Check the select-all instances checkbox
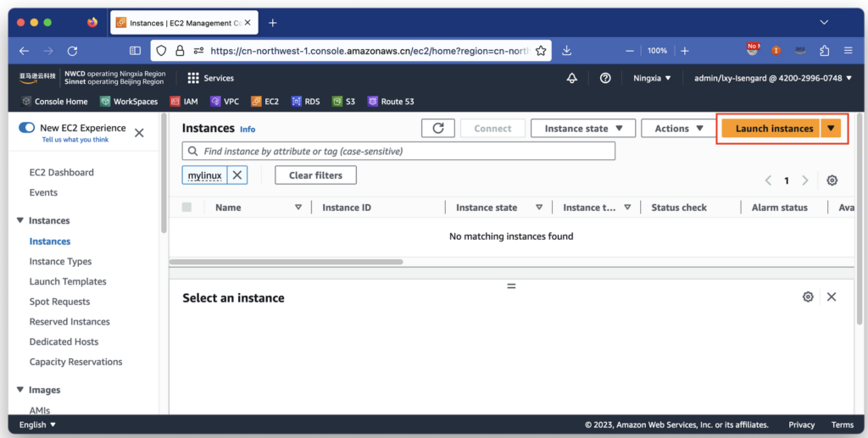 pos(186,208)
